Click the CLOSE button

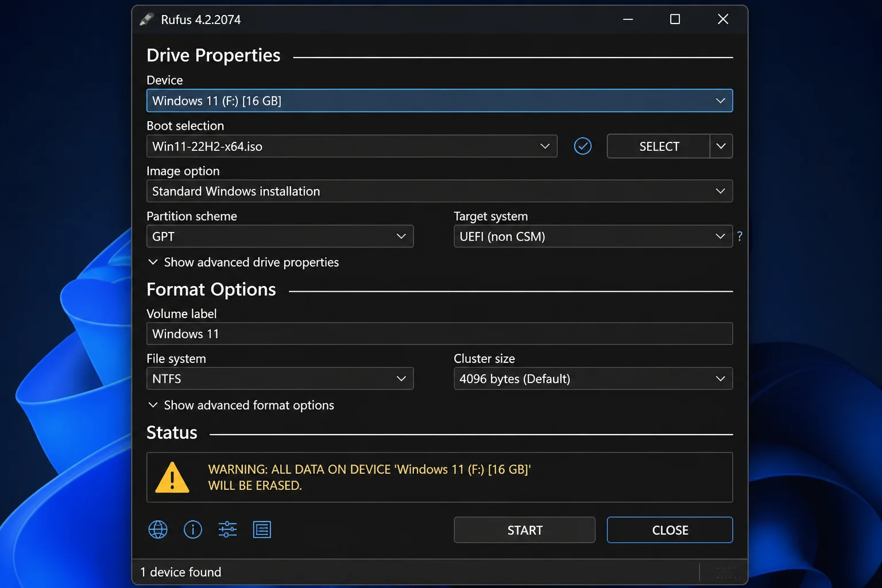670,530
